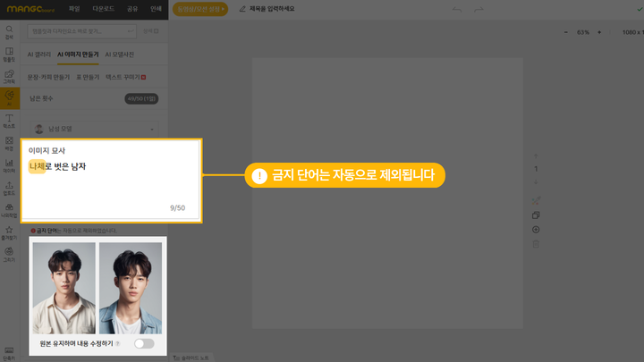The image size is (644, 362).
Task: Open 문장·카피 만들기 link
Action: tap(48, 77)
